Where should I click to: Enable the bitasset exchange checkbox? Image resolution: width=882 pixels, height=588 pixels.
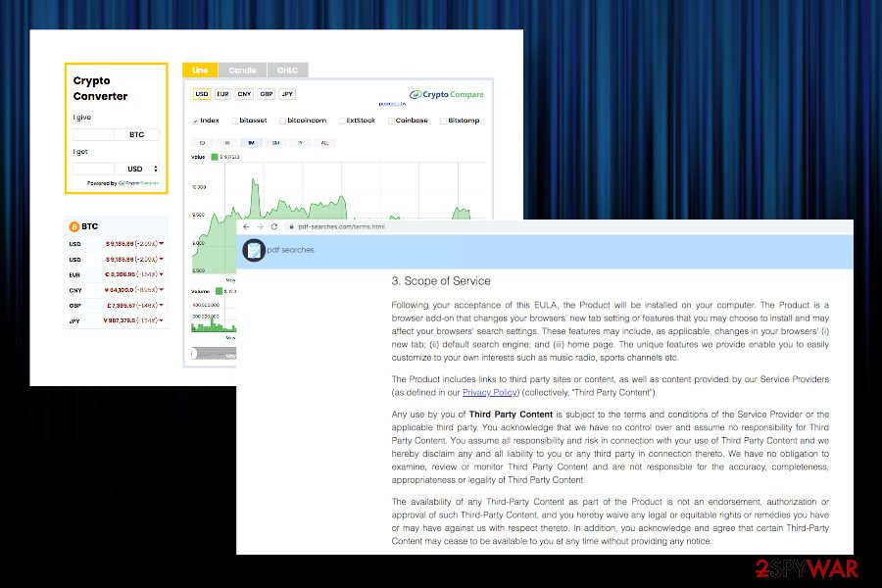234,121
